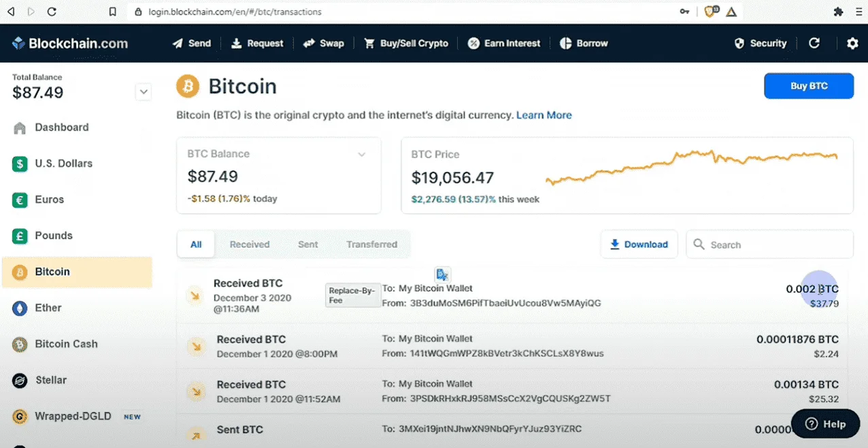Click the browser forward button
This screenshot has width=868, height=448.
(x=31, y=12)
